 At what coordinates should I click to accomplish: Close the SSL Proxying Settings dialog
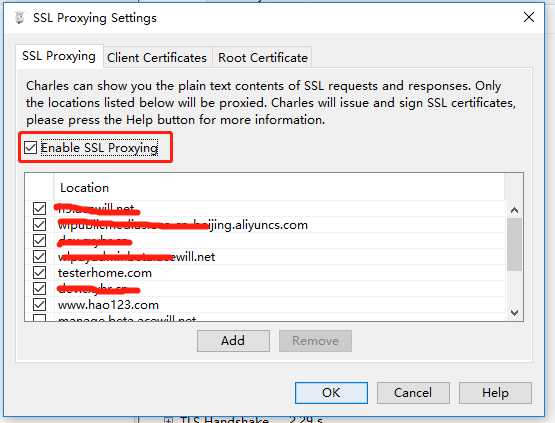point(529,17)
